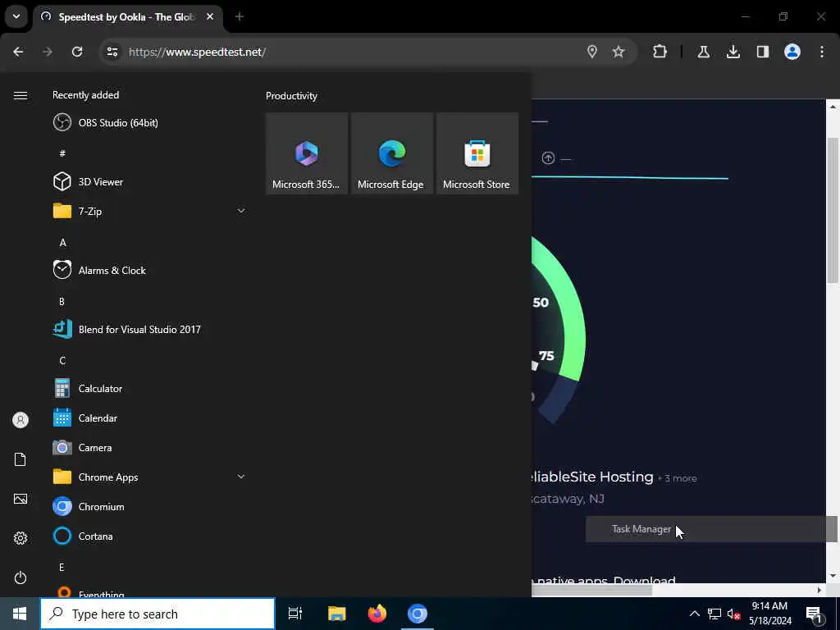Image resolution: width=840 pixels, height=630 pixels.
Task: Open the browser Downloads icon
Action: 733,52
